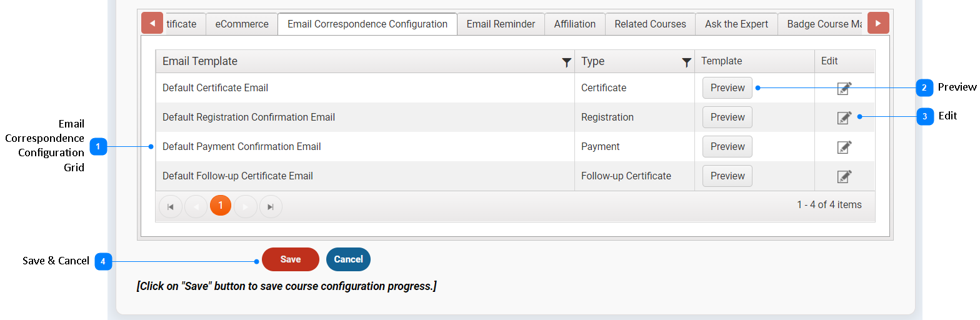Preview the Payment confirmation template
Screen dimensions: 980x320
(x=727, y=147)
